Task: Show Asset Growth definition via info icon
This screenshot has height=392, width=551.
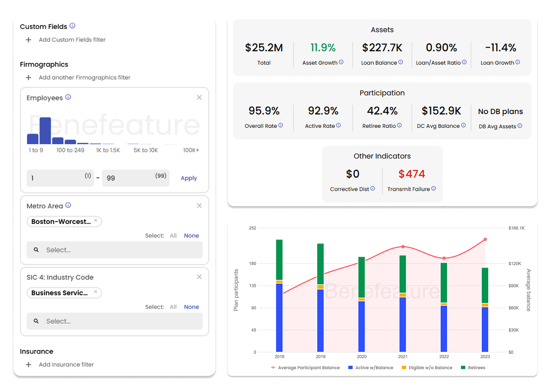Action: [x=342, y=62]
